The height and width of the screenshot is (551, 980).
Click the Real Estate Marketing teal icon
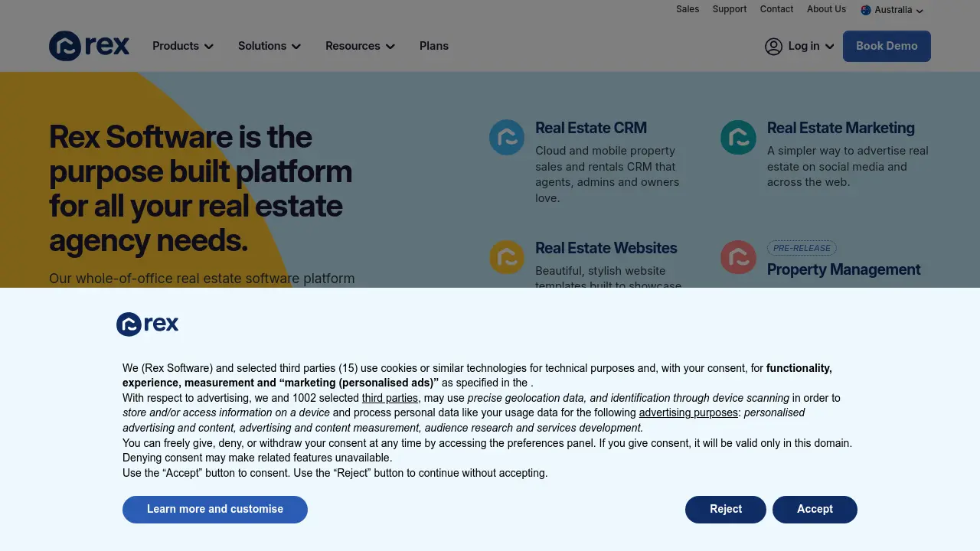pyautogui.click(x=738, y=137)
